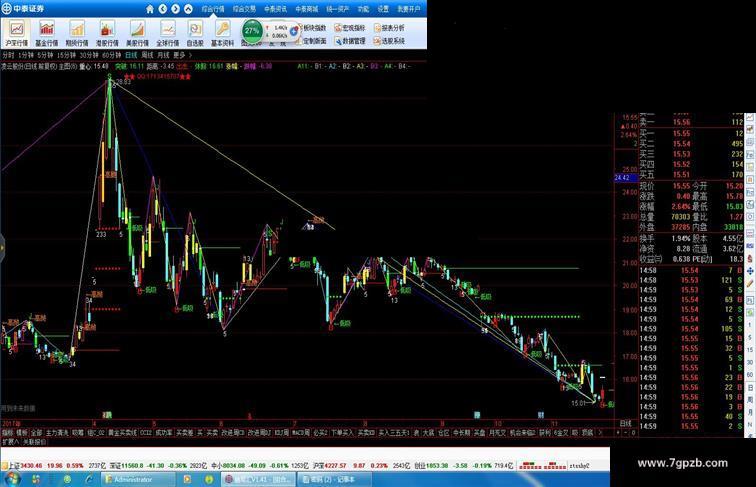Click Internet Explorer taskbar icon
This screenshot has height=487, width=756.
tap(89, 480)
